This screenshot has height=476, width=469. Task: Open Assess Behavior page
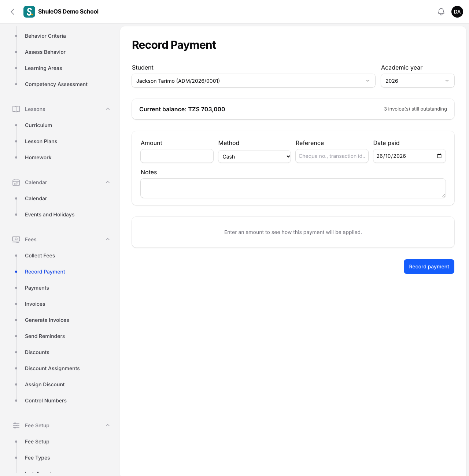pyautogui.click(x=45, y=52)
